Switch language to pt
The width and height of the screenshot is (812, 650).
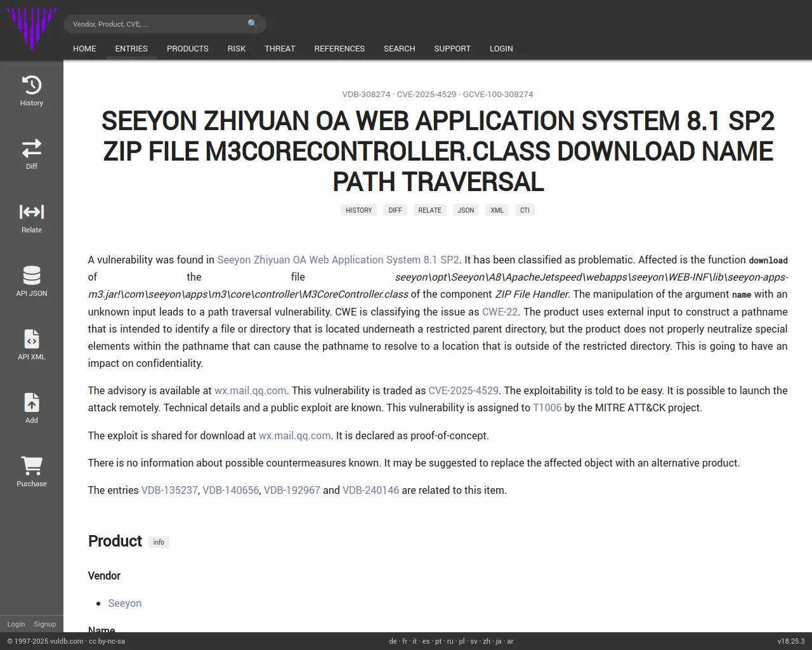click(438, 641)
